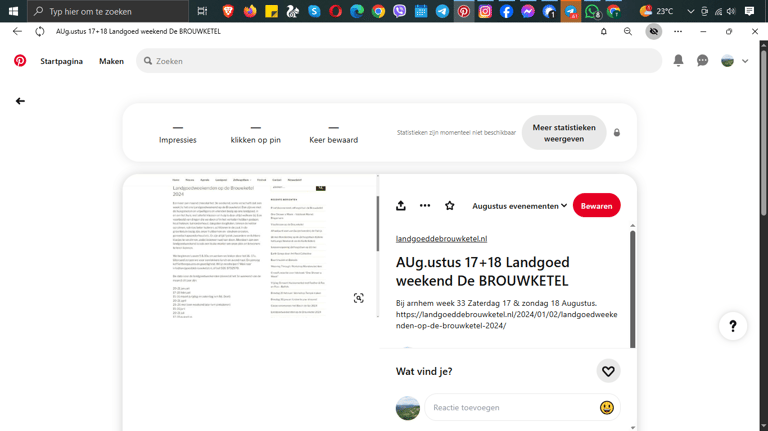The height and width of the screenshot is (431, 768).
Task: Click klikken op pin statistic
Action: pyautogui.click(x=255, y=134)
